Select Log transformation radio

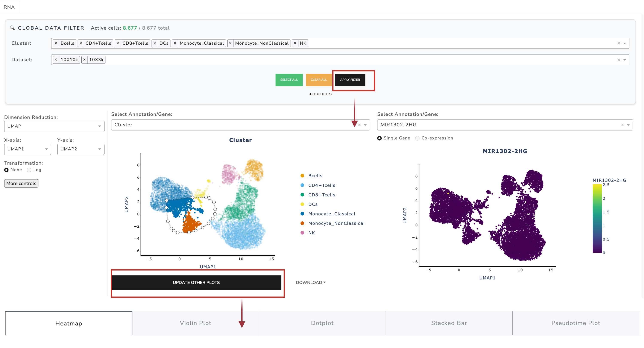tap(29, 170)
